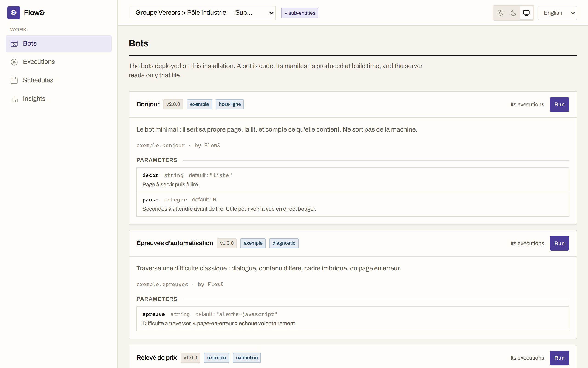Click the Bots terminal icon in sidebar
Screen dimensions: 588x368
click(x=14, y=43)
